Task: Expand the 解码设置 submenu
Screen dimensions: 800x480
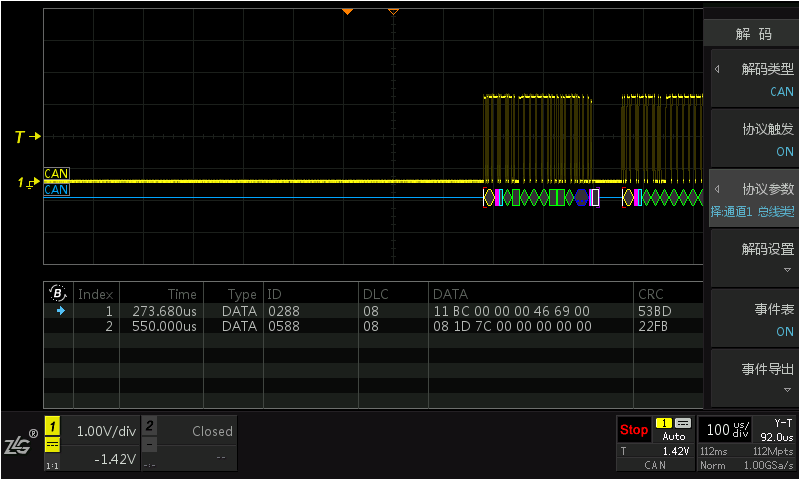Action: (x=754, y=259)
